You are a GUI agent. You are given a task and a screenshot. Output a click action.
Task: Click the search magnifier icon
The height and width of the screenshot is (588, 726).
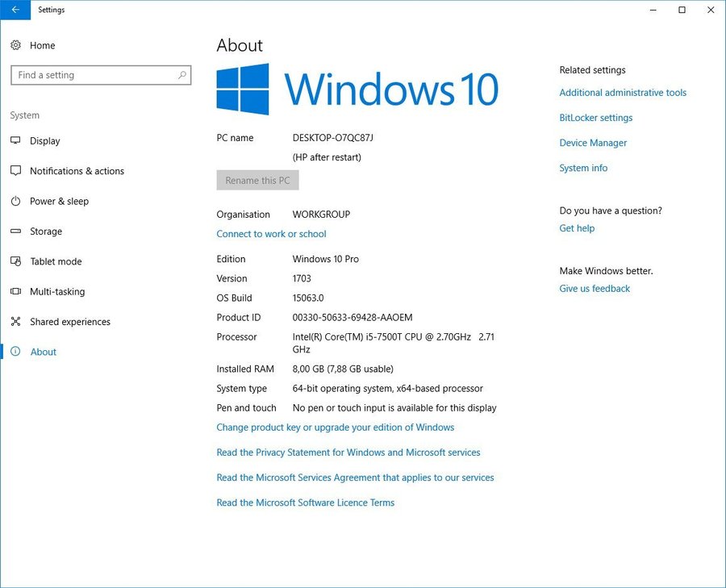(x=182, y=75)
